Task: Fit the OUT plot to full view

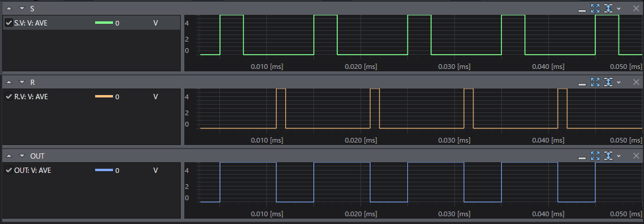Action: [595, 156]
